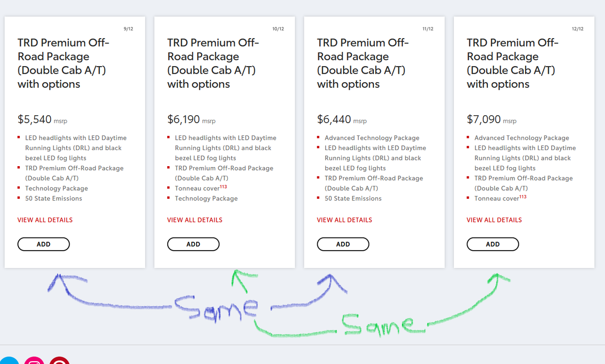View all details for $7,090 package

pos(494,220)
